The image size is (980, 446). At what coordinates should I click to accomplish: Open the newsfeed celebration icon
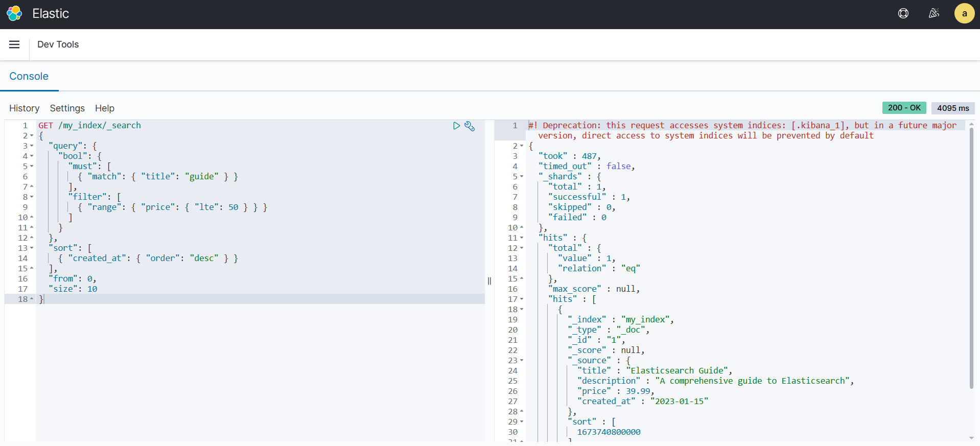[934, 14]
